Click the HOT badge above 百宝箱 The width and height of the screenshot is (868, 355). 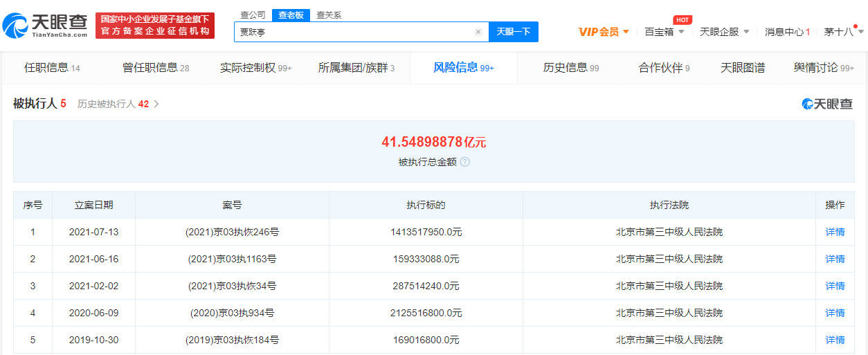682,20
